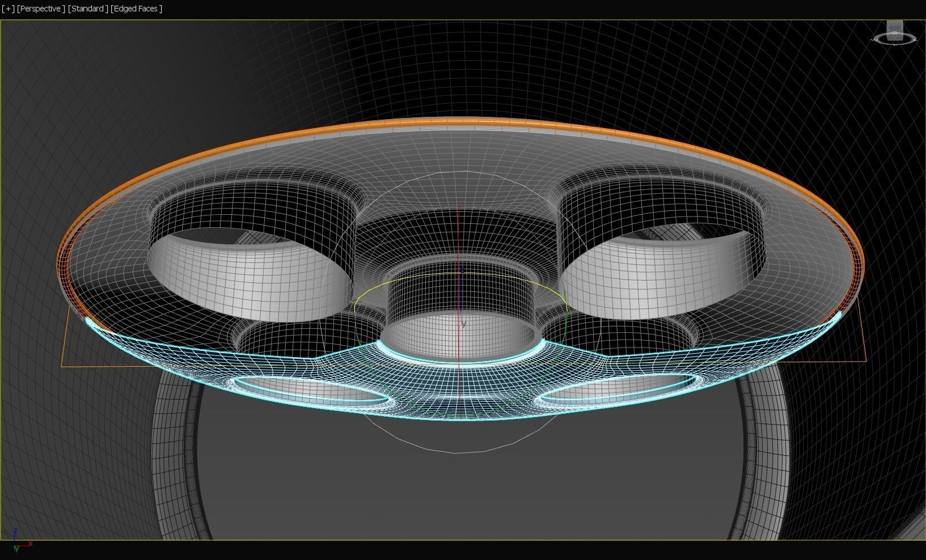Viewport: 926px width, 560px height.
Task: Open the [Edged Faces] per-view preference menu
Action: pyautogui.click(x=137, y=9)
